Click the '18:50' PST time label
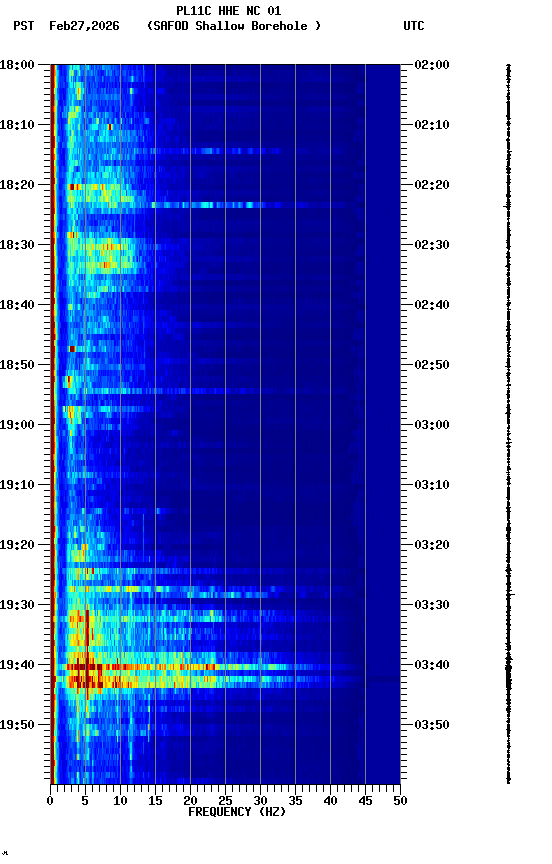552x864 pixels. (x=17, y=365)
